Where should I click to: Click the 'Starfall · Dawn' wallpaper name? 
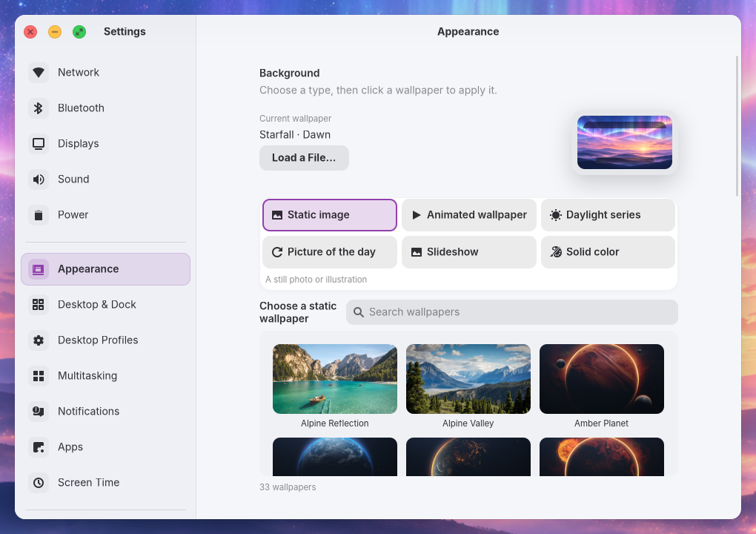coord(295,135)
